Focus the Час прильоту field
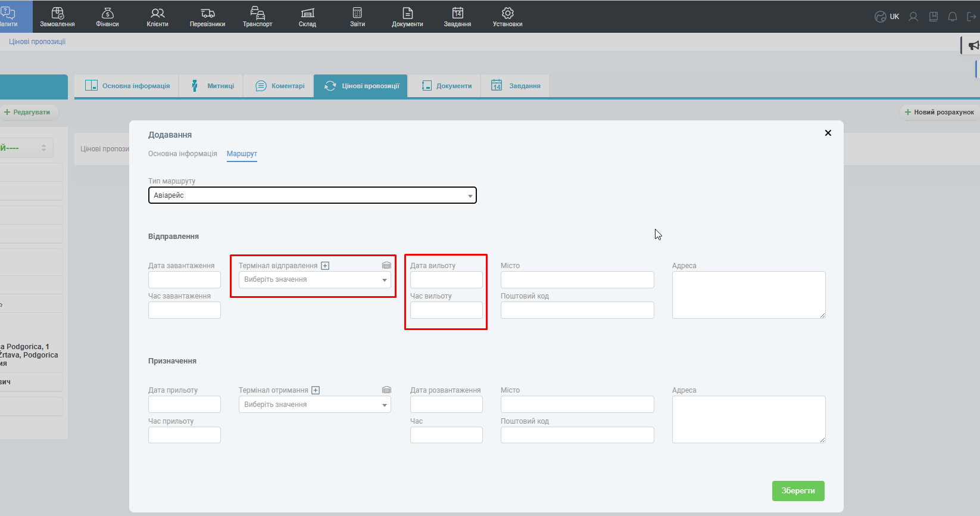 (185, 435)
